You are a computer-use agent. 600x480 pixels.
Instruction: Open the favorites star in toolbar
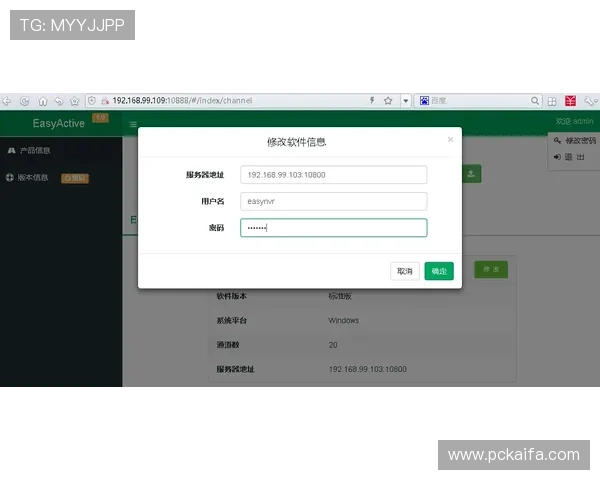tap(75, 101)
